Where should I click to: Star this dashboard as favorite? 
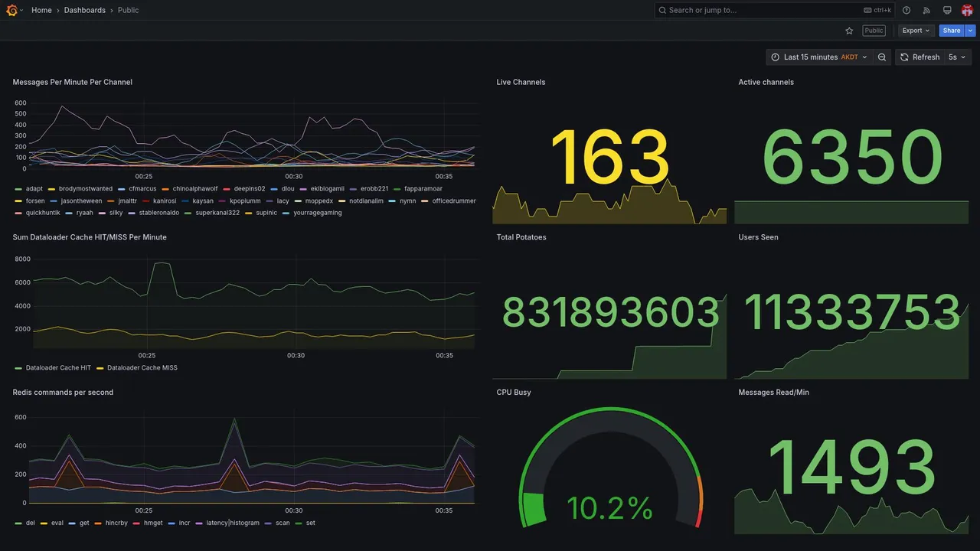[849, 31]
